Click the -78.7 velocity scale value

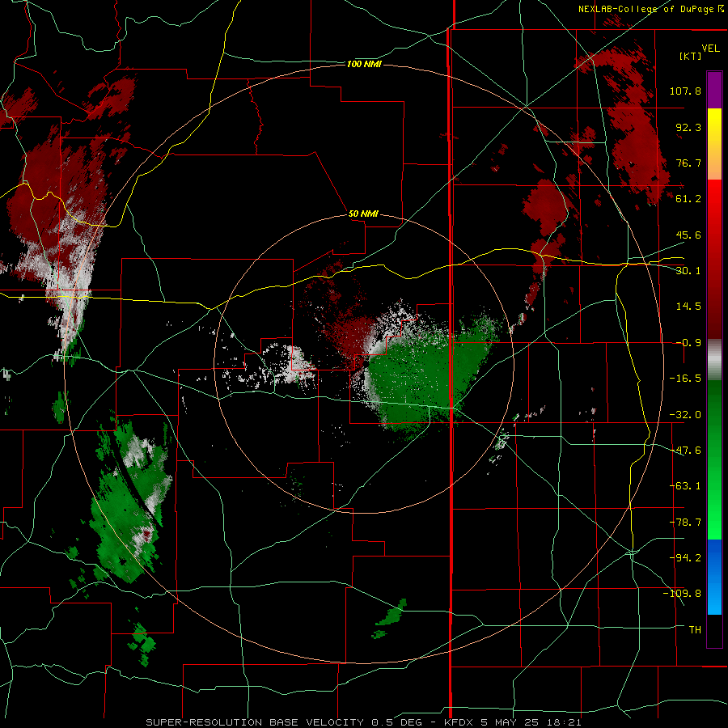pos(685,523)
